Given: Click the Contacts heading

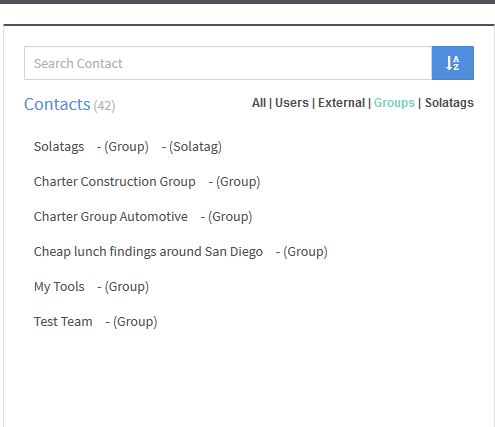Looking at the screenshot, I should (x=57, y=104).
